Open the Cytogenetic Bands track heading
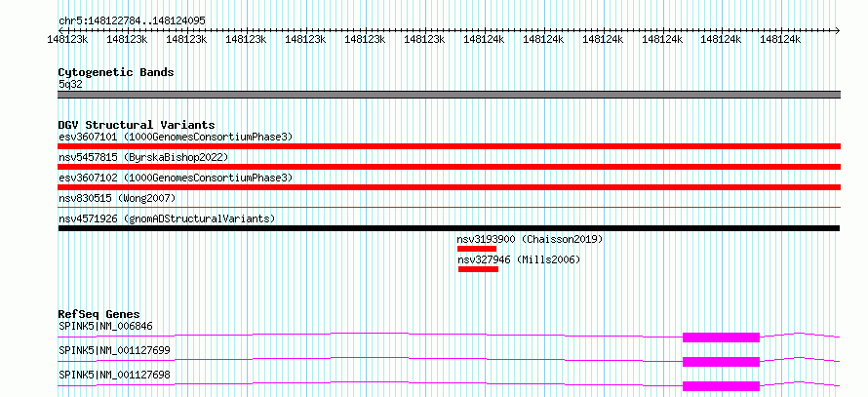This screenshot has height=397, width=868. 116,72
